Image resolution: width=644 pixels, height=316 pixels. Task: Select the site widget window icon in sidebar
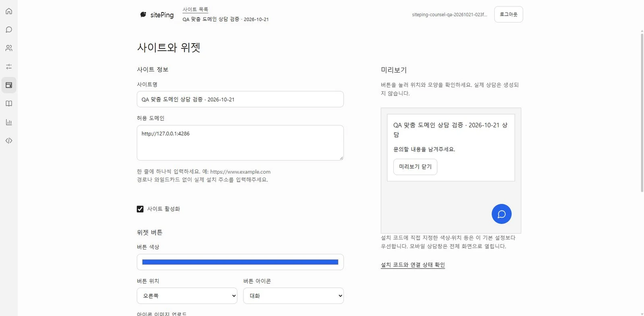9,85
